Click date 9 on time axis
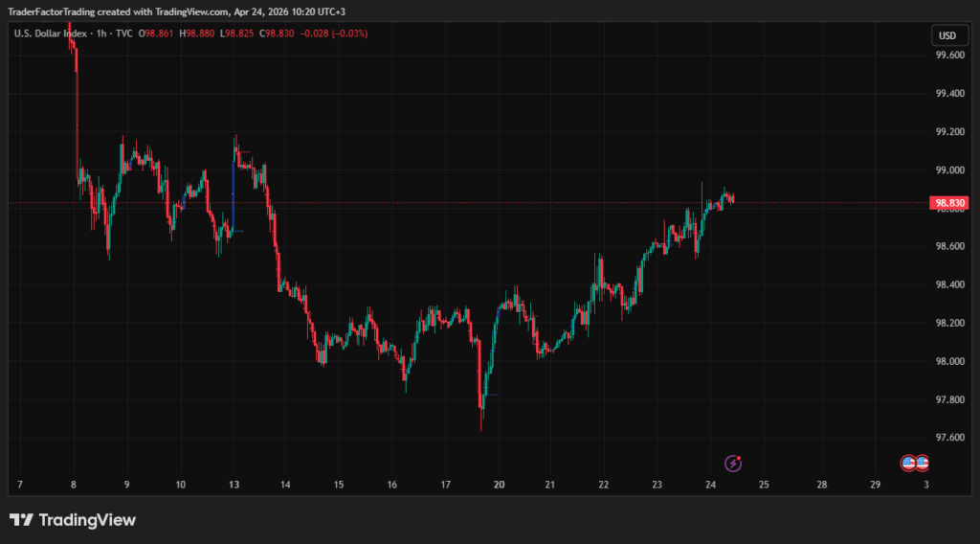The width and height of the screenshot is (980, 544). tap(127, 485)
